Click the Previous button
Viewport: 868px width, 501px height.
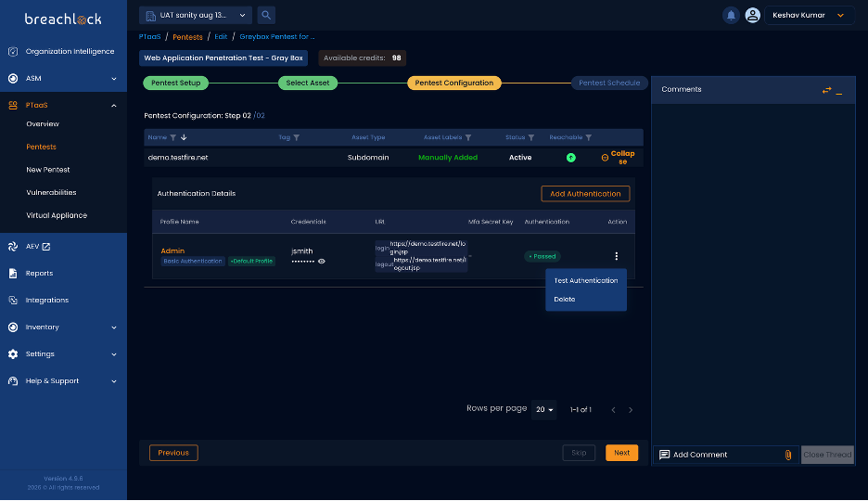pyautogui.click(x=173, y=453)
